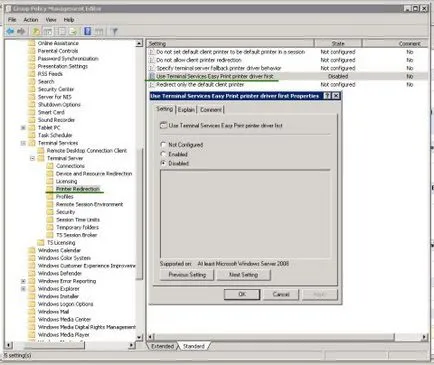Click the question mark help button in dialog title

pyautogui.click(x=327, y=96)
